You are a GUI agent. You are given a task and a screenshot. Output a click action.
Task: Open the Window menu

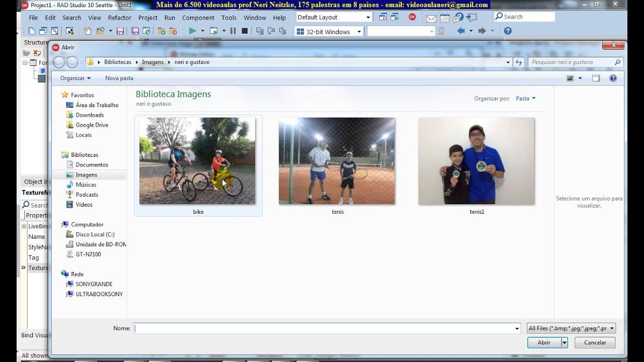pyautogui.click(x=255, y=18)
